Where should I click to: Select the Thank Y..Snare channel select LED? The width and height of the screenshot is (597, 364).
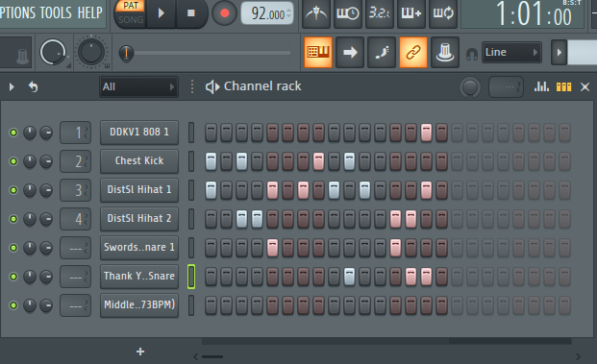(x=191, y=277)
